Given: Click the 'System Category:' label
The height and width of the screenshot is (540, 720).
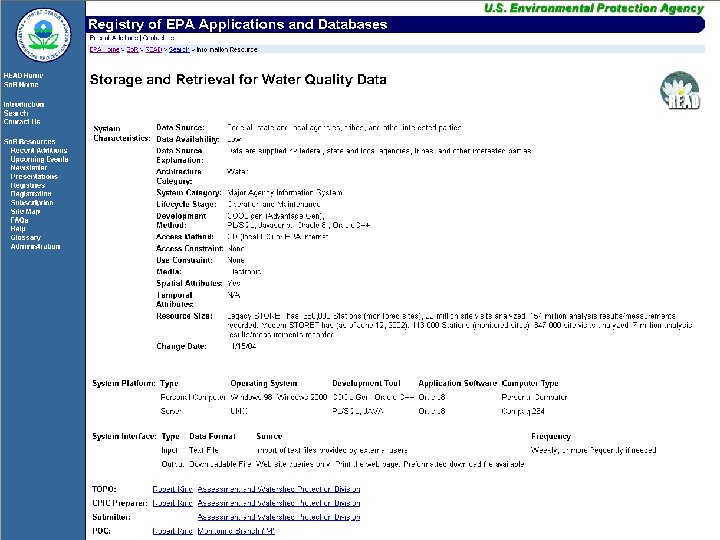Looking at the screenshot, I should point(189,192).
